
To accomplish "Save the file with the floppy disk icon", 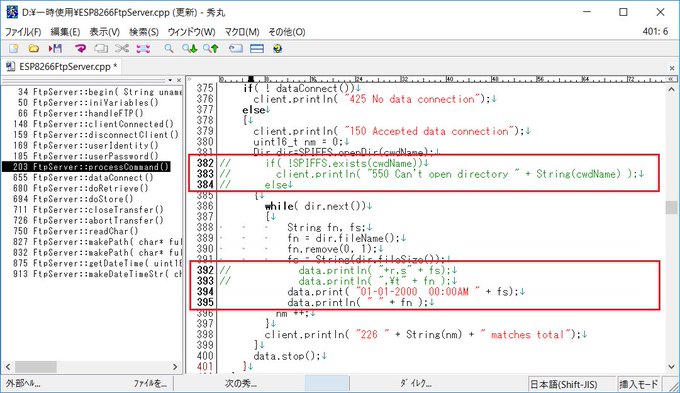I will [56, 49].
